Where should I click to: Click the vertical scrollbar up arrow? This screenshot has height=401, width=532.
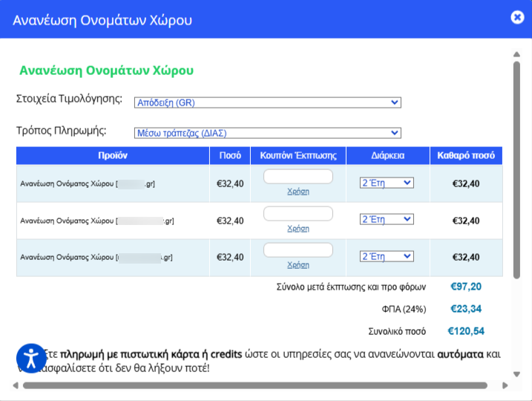[516, 54]
